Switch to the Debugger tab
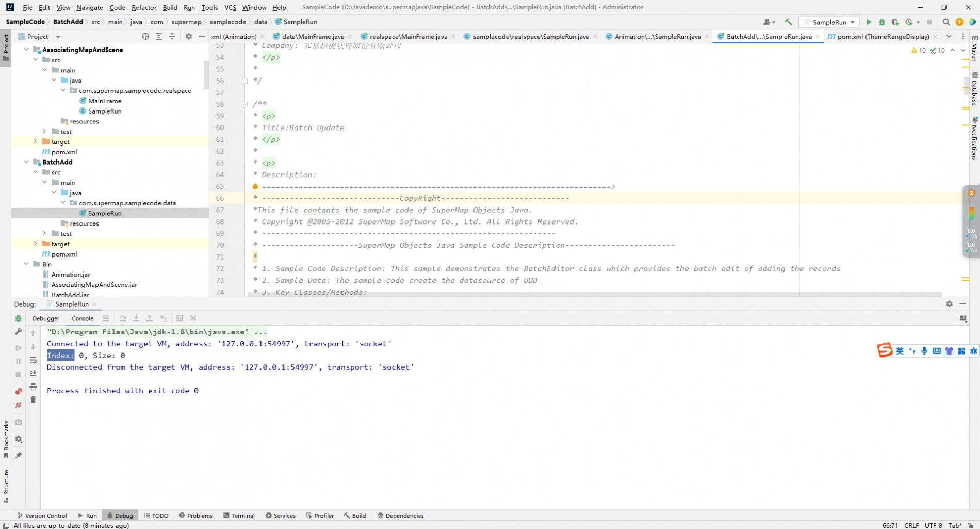The image size is (980, 529). 46,318
